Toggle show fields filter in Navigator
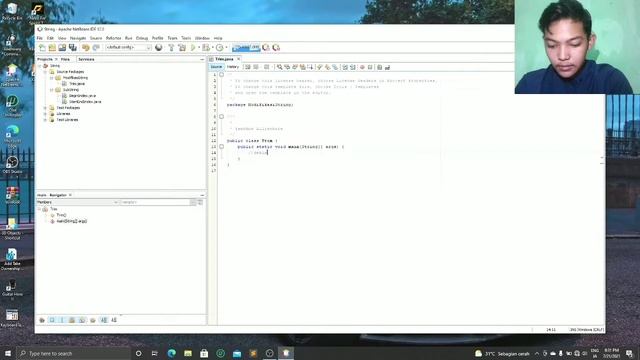This screenshot has height=360, width=640. [52, 320]
